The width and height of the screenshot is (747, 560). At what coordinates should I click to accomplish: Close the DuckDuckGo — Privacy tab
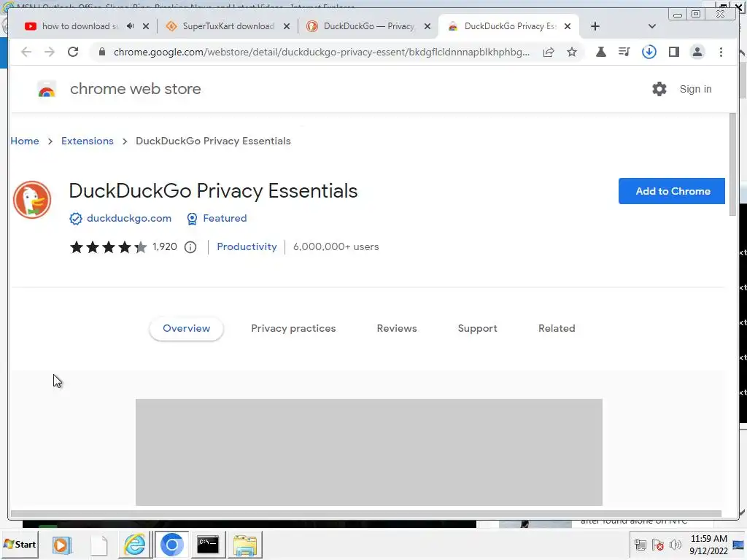click(427, 26)
